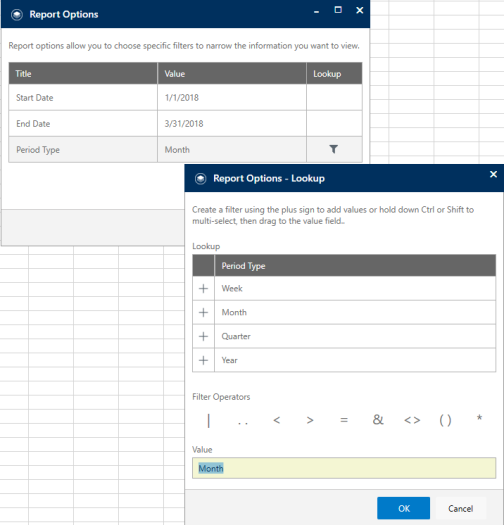This screenshot has width=504, height=525.
Task: Insert the greater-than filter operator
Action: [310, 420]
